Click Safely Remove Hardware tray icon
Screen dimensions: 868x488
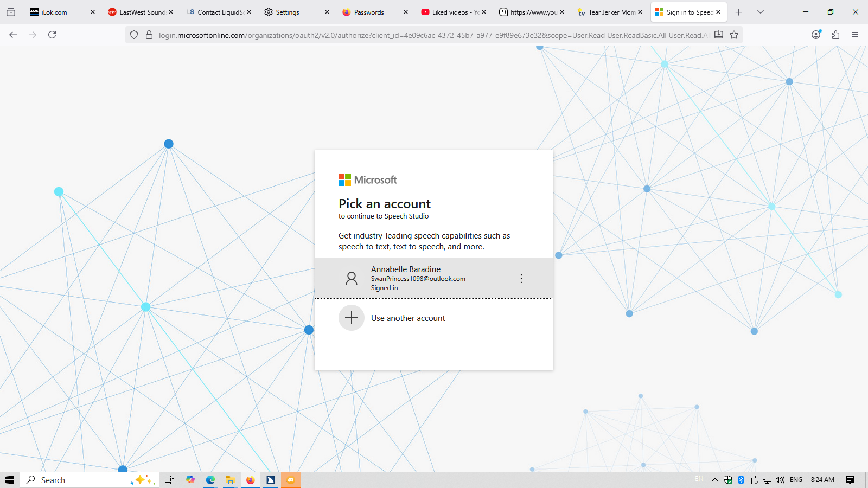click(x=754, y=480)
